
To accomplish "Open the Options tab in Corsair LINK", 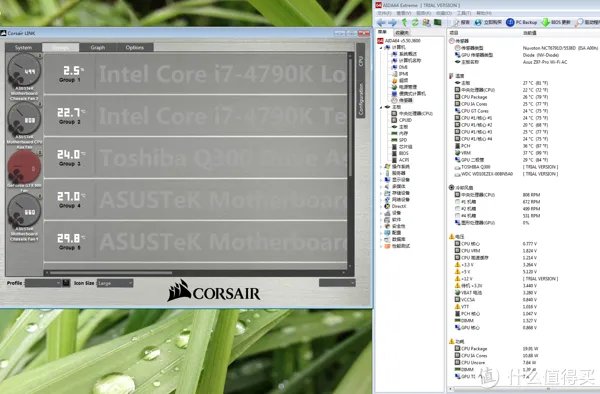I will click(x=135, y=47).
